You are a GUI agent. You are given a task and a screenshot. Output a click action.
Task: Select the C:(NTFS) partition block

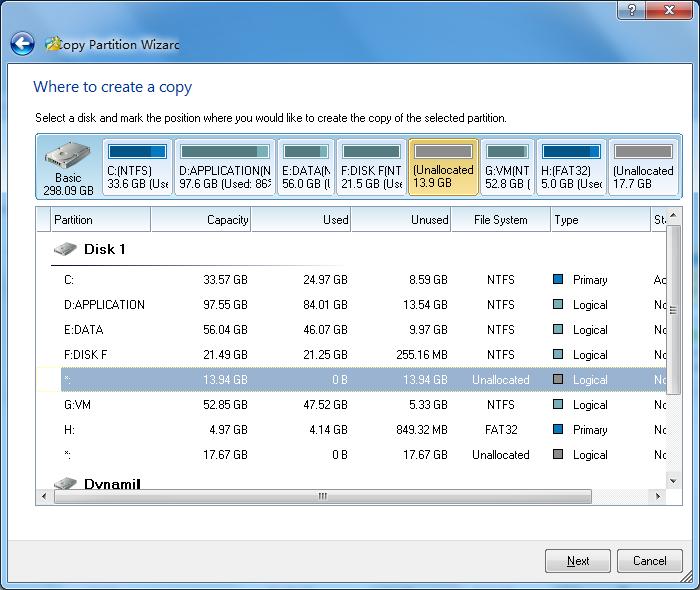point(136,167)
